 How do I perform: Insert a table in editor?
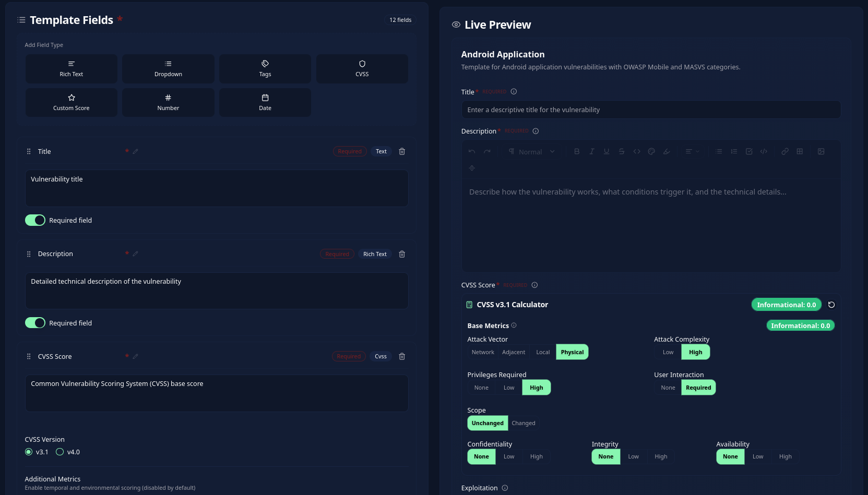click(800, 151)
